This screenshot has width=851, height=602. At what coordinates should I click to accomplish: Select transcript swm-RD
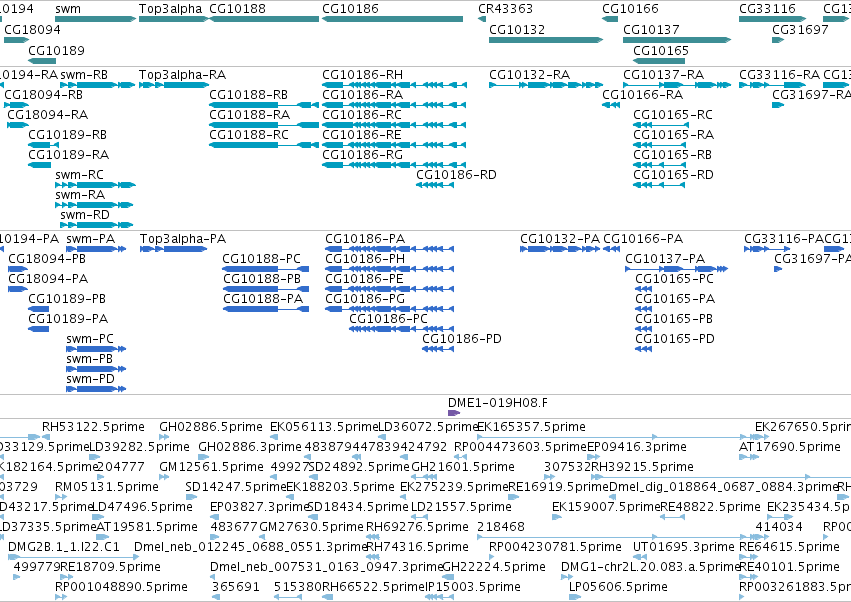(x=85, y=215)
